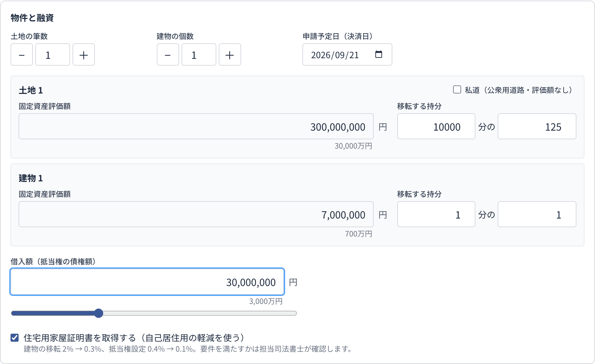Click the 30,000万円 helper text
This screenshot has width=595, height=364.
(x=353, y=146)
